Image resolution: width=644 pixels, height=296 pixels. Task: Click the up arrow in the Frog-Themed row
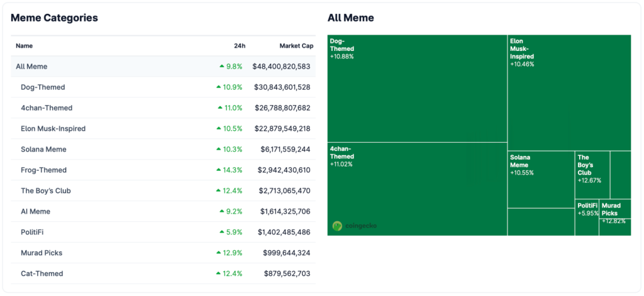point(219,170)
